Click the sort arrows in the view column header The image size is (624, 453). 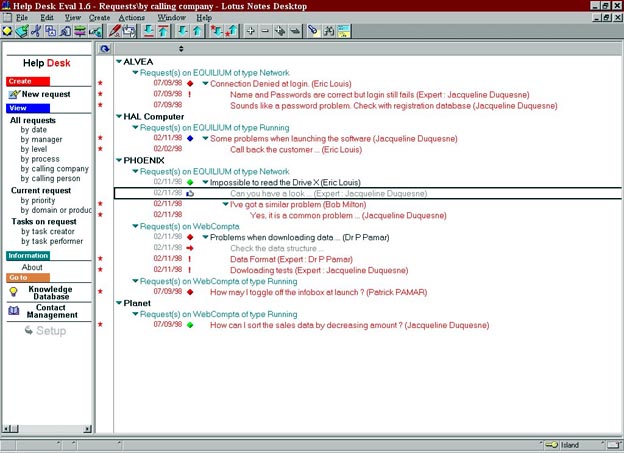(x=181, y=49)
